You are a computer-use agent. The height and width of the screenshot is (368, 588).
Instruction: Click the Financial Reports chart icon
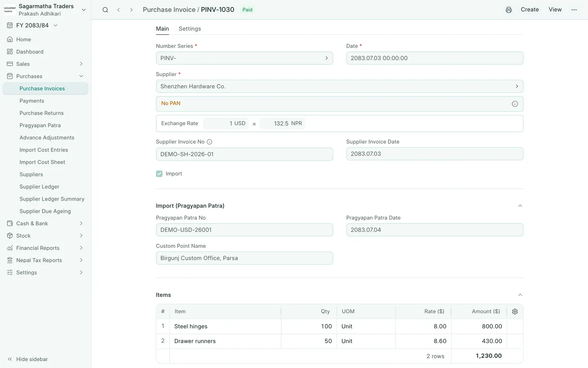pyautogui.click(x=10, y=248)
